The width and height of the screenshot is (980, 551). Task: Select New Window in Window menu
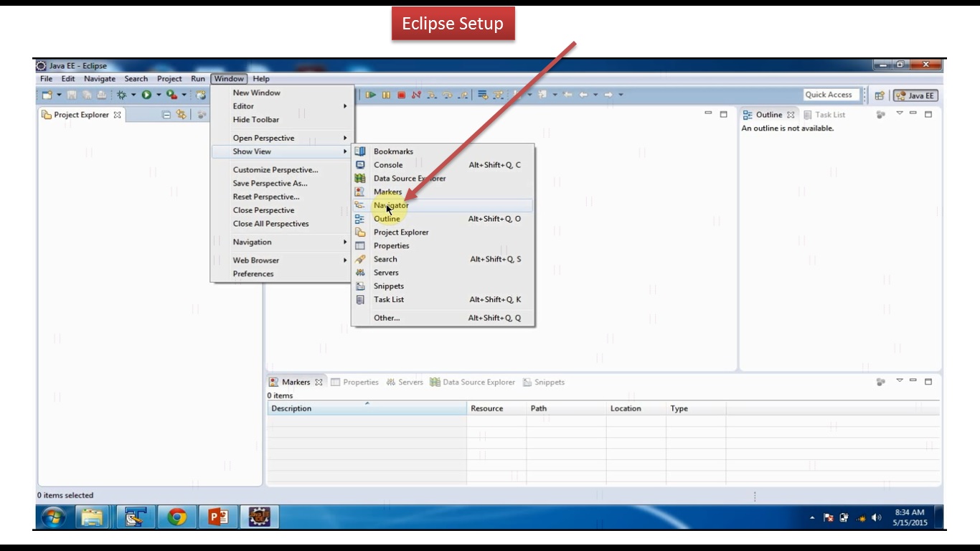pos(281,93)
